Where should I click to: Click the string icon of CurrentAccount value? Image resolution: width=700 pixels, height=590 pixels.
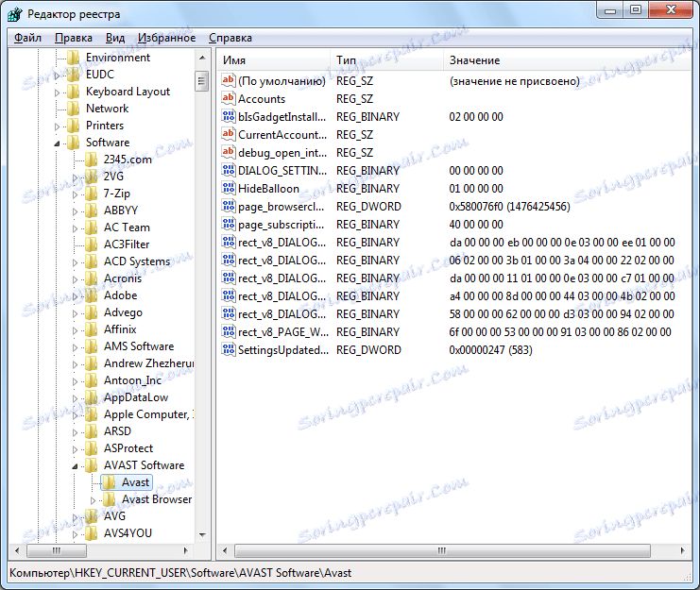pyautogui.click(x=228, y=134)
